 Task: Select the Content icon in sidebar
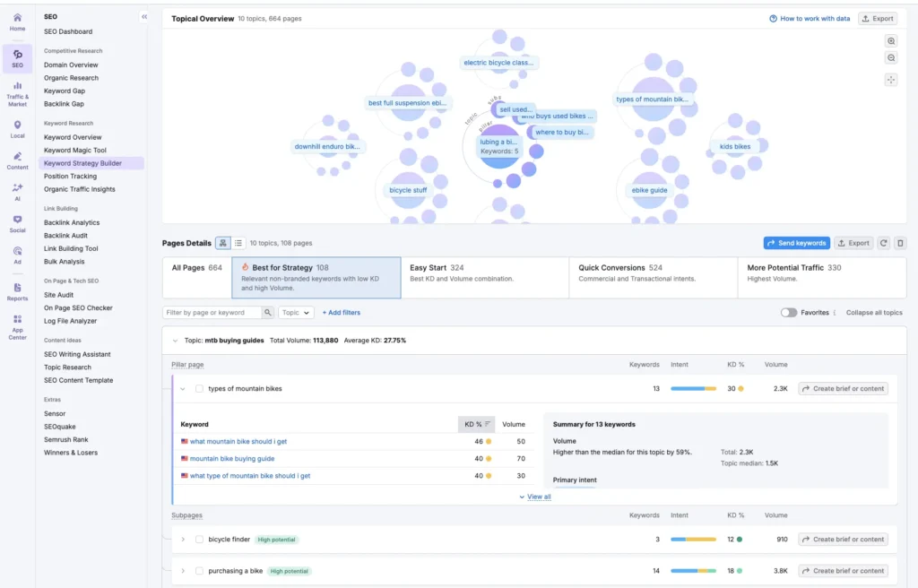[x=16, y=161]
